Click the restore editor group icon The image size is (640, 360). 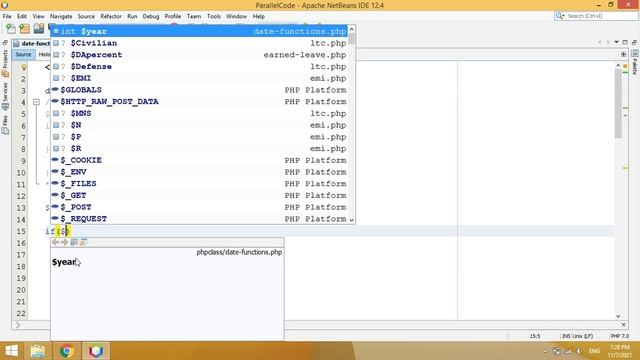pyautogui.click(x=634, y=42)
